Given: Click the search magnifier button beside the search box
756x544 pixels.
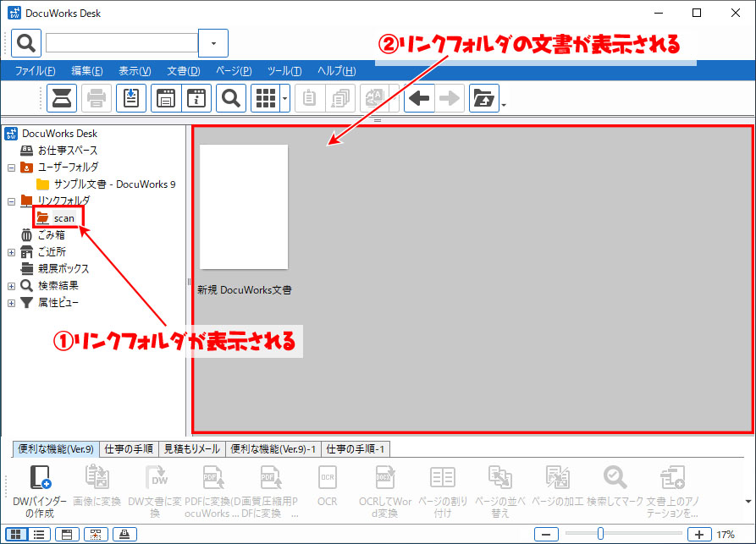Looking at the screenshot, I should point(26,43).
